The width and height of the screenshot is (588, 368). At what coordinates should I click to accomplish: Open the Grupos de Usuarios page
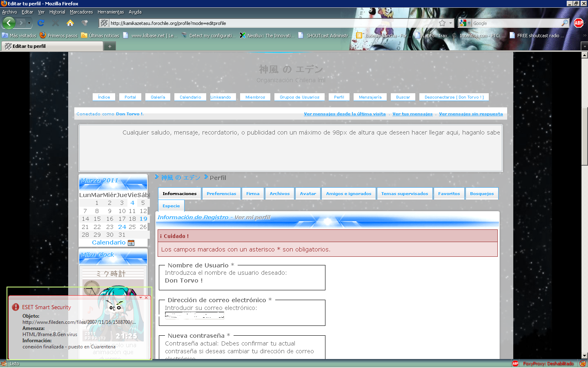click(300, 97)
